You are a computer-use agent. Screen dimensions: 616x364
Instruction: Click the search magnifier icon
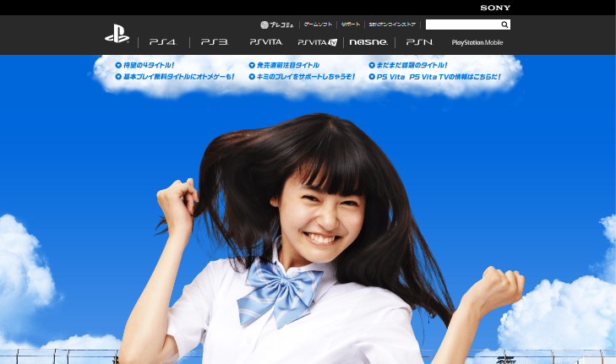pyautogui.click(x=504, y=24)
